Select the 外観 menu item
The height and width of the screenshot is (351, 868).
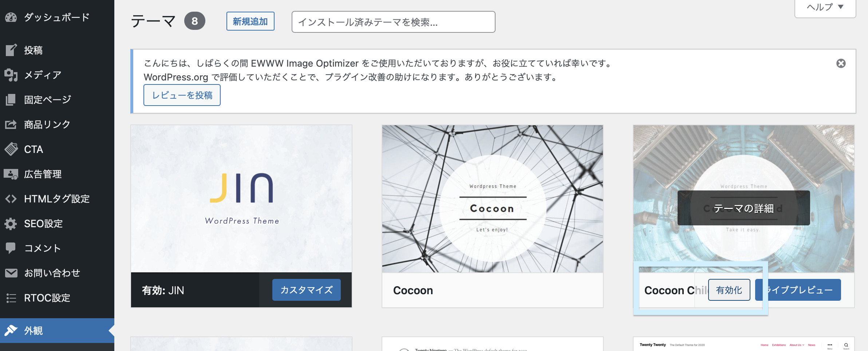pos(33,330)
